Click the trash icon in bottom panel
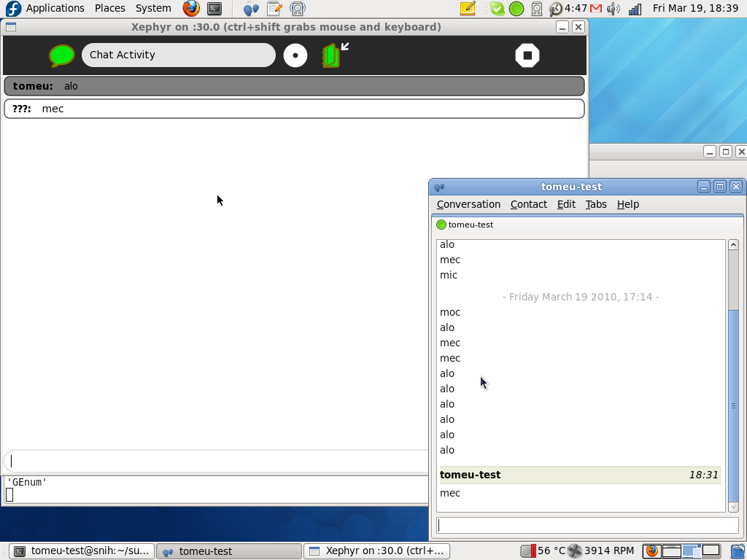This screenshot has height=560, width=747. 738,551
